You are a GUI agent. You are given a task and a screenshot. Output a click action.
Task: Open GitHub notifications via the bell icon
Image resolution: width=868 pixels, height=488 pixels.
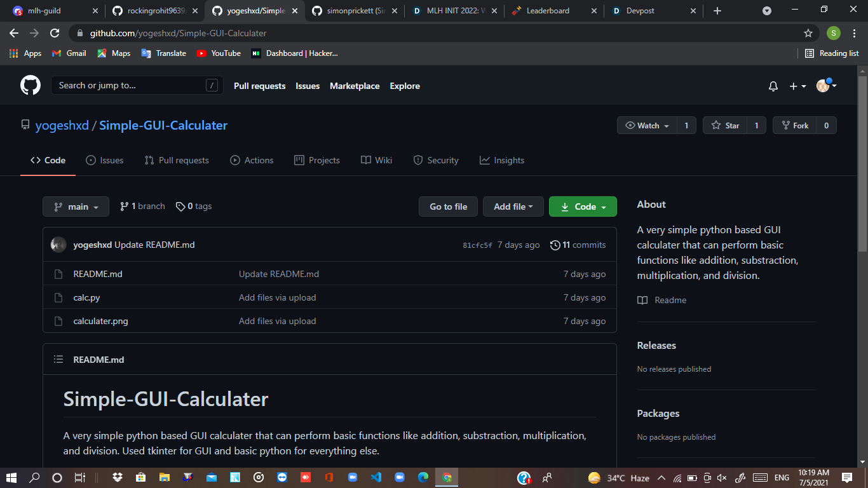pyautogui.click(x=773, y=85)
